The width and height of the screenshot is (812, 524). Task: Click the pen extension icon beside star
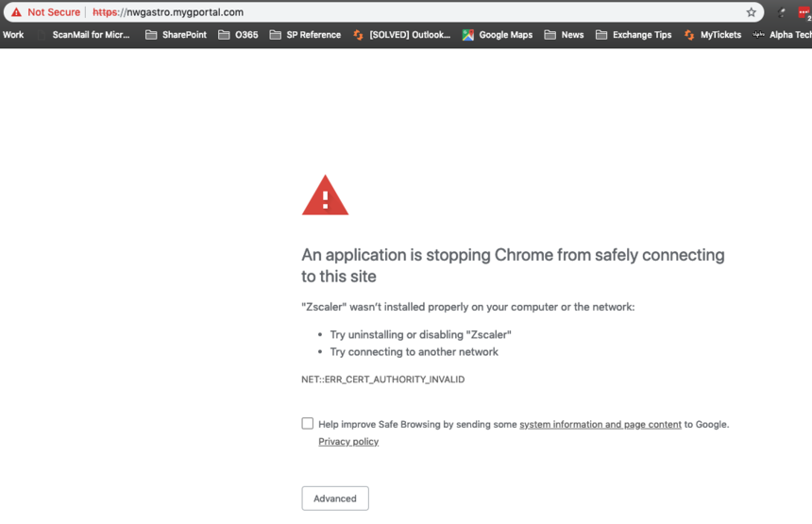coord(782,12)
